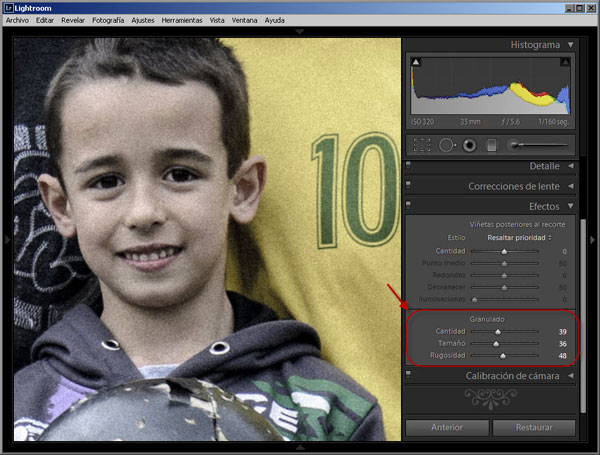Click the Granulado Tamaño slider

504,344
